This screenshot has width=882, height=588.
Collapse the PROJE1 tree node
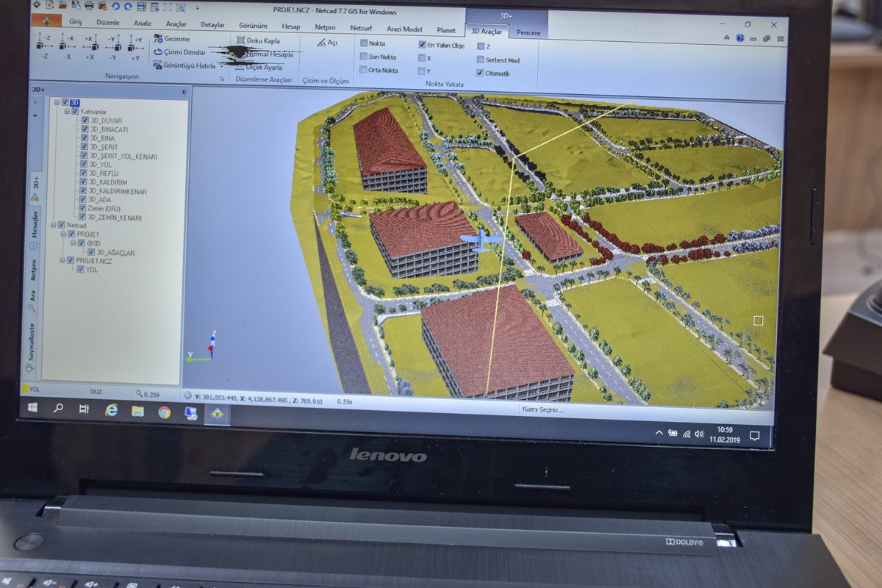coord(63,234)
